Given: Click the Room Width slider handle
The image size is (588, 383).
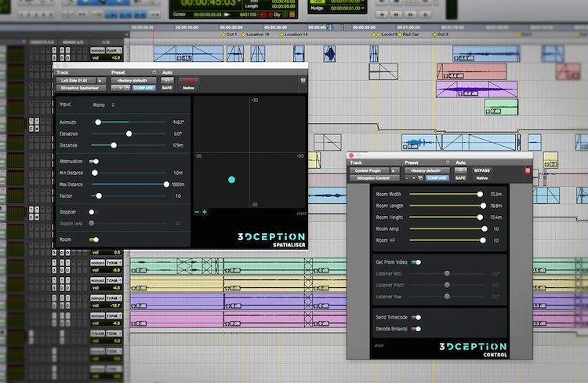Looking at the screenshot, I should 480,194.
